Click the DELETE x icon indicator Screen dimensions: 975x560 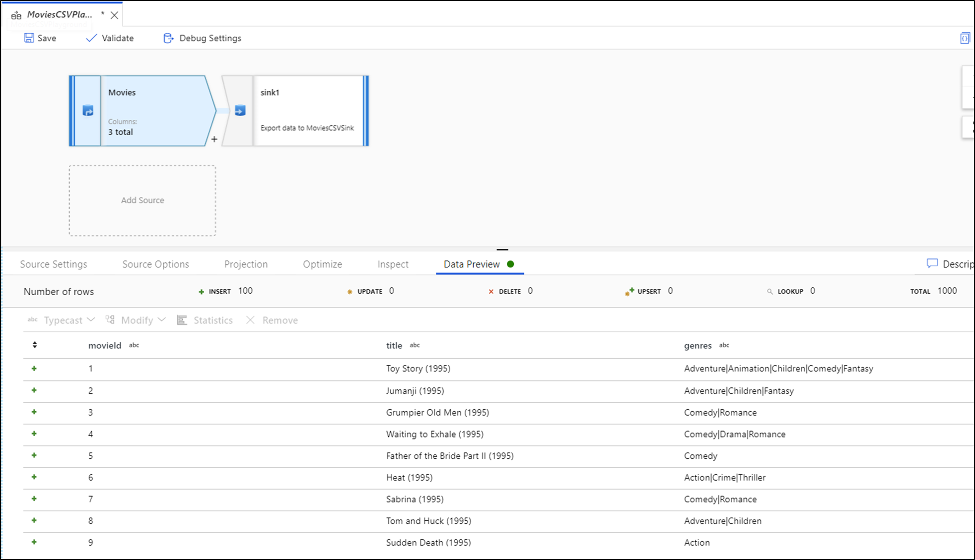click(x=490, y=291)
